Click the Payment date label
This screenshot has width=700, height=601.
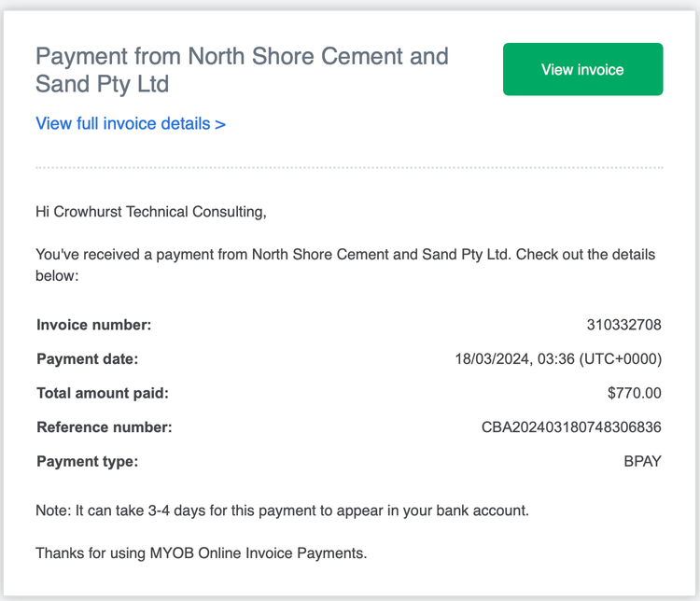87,359
